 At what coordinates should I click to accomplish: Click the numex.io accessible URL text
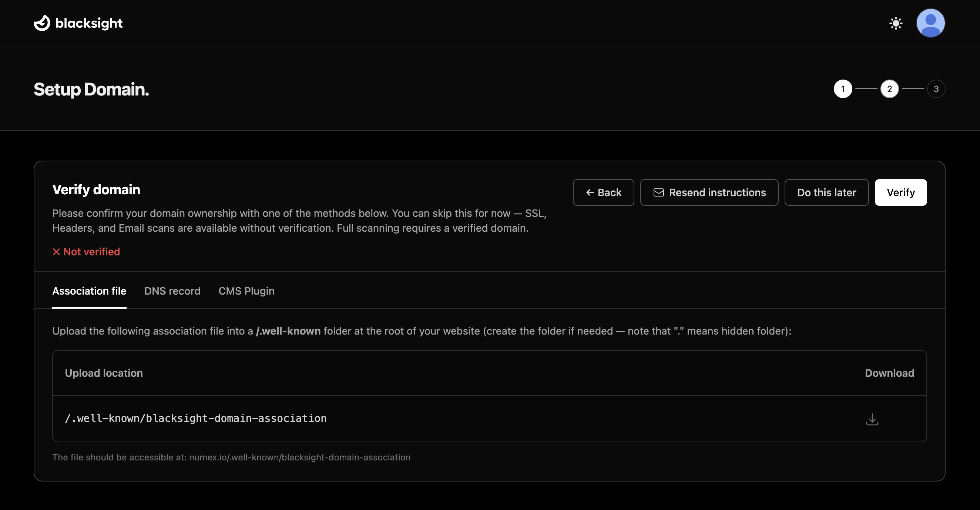299,457
